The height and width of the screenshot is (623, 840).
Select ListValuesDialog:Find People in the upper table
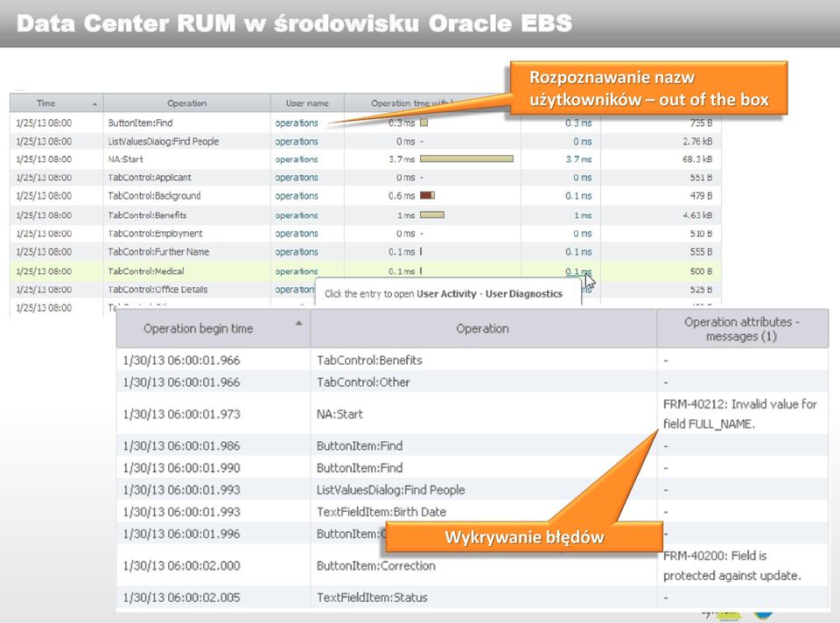point(164,142)
